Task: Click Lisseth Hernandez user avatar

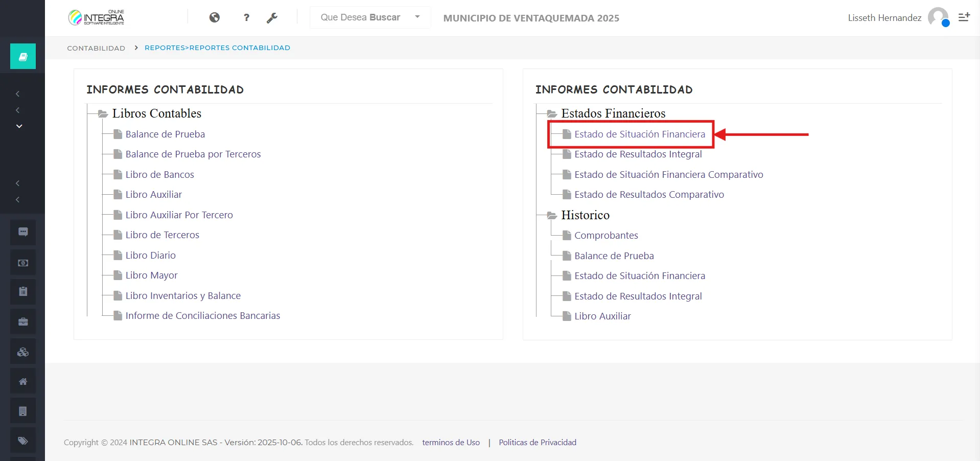Action: [x=938, y=17]
